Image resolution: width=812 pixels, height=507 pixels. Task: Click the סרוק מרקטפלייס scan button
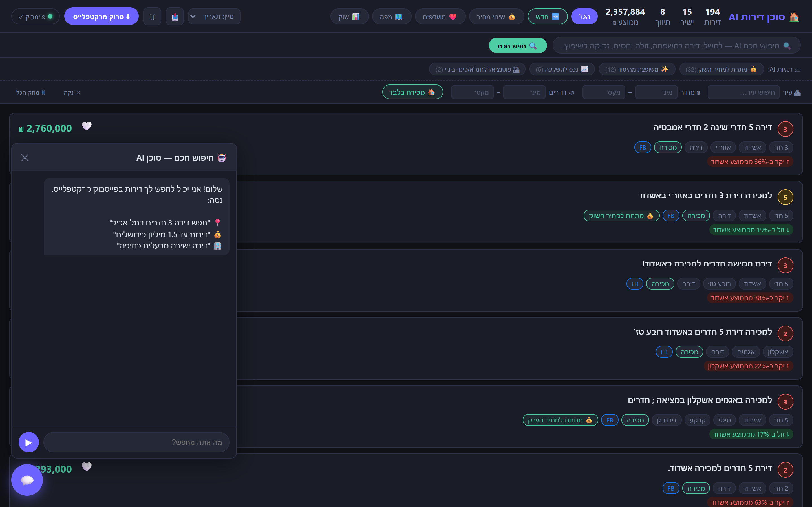point(101,16)
